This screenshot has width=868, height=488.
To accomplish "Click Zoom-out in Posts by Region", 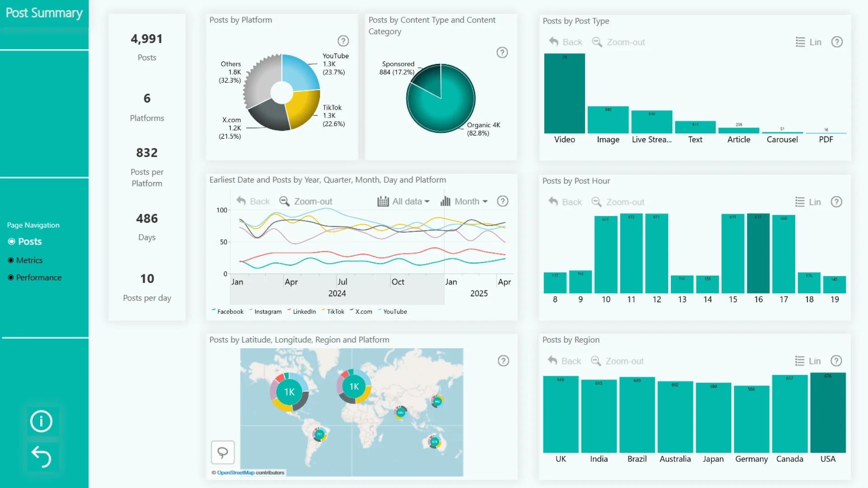I will click(617, 361).
